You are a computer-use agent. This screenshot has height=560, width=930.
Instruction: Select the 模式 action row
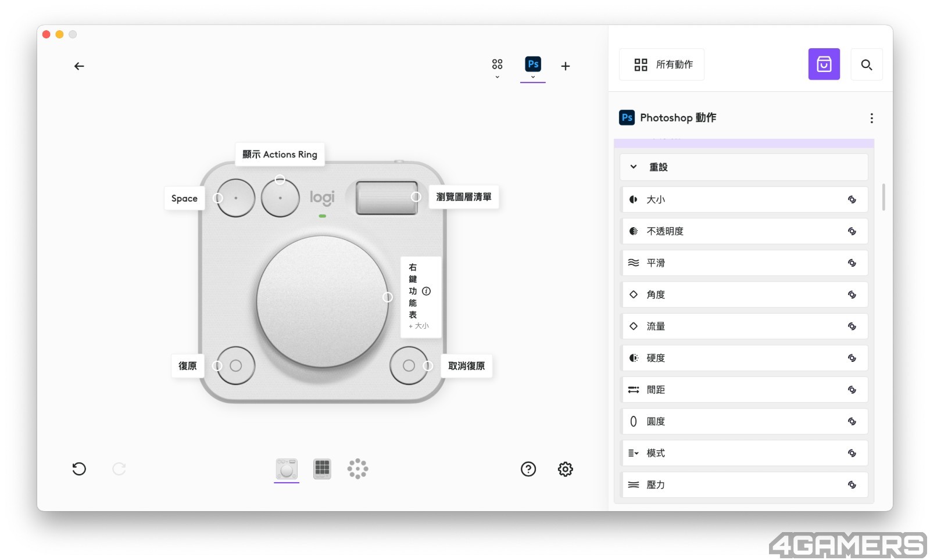click(x=745, y=453)
